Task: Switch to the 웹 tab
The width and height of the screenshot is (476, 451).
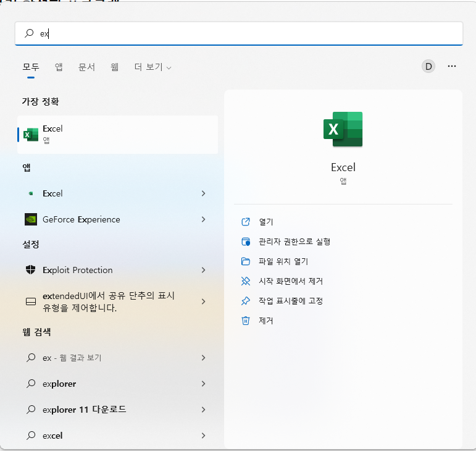Action: [114, 67]
